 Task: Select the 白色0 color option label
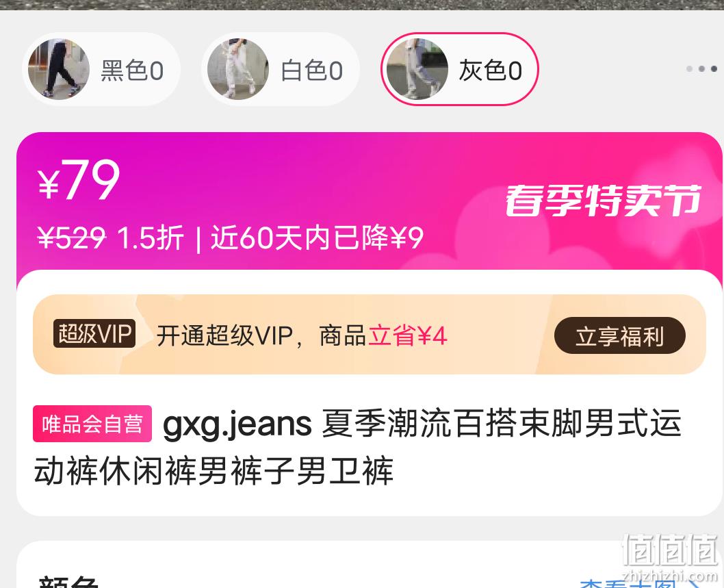[311, 71]
